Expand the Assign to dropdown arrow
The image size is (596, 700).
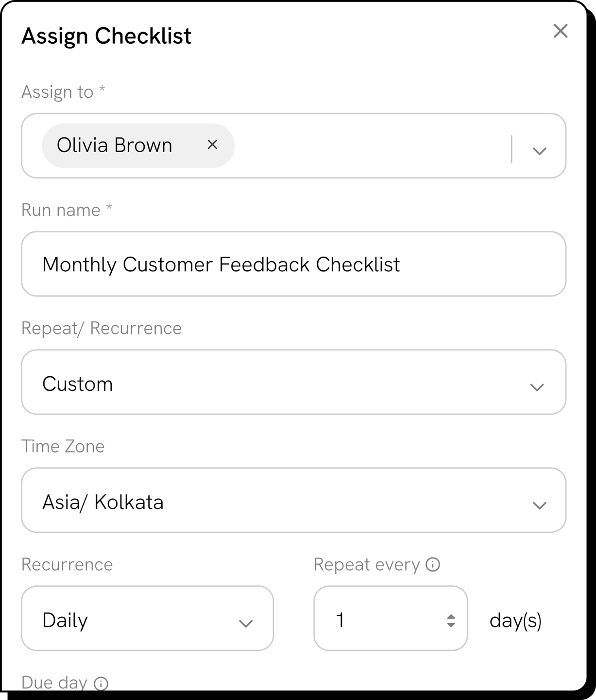tap(539, 151)
